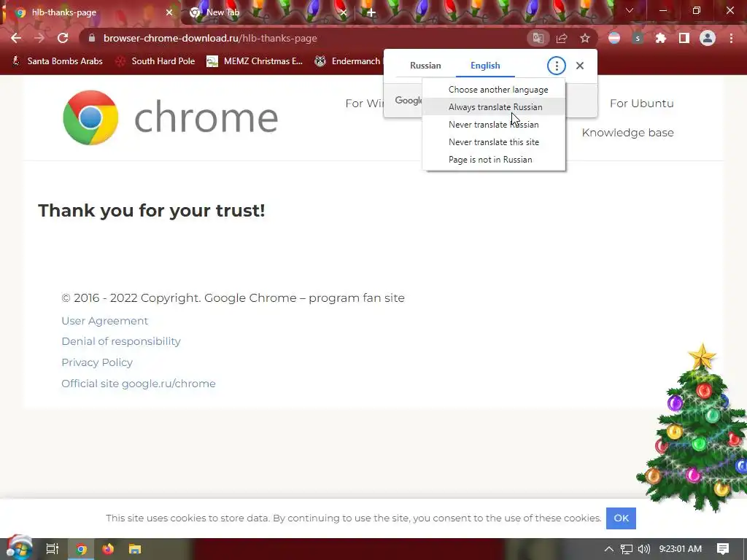Click the padlock site info icon
The width and height of the screenshot is (747, 560).
[92, 38]
